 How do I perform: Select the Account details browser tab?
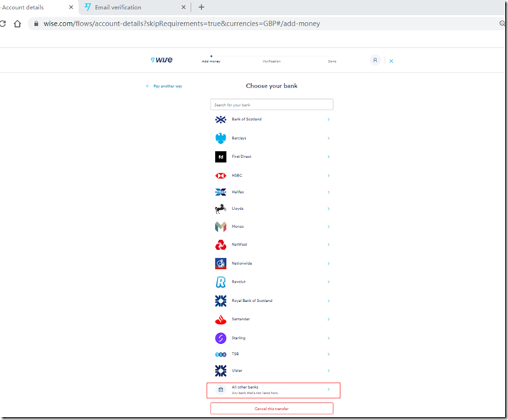[x=28, y=7]
